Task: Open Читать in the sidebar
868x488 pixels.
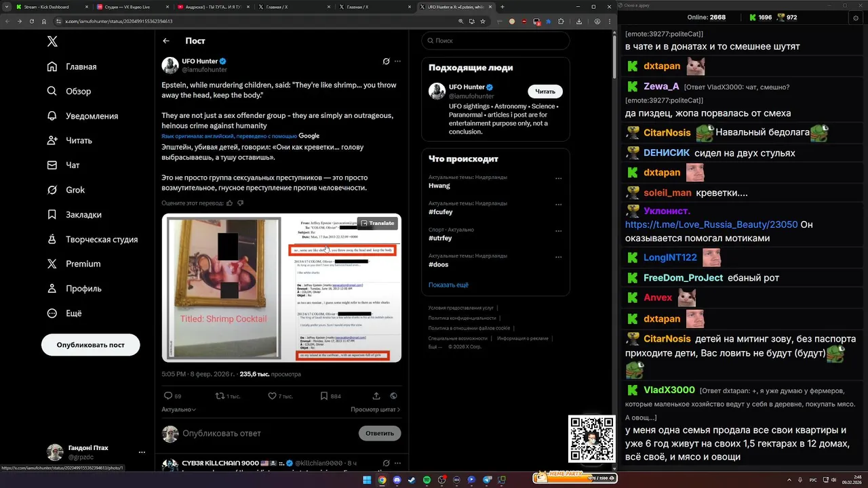Action: click(70, 140)
